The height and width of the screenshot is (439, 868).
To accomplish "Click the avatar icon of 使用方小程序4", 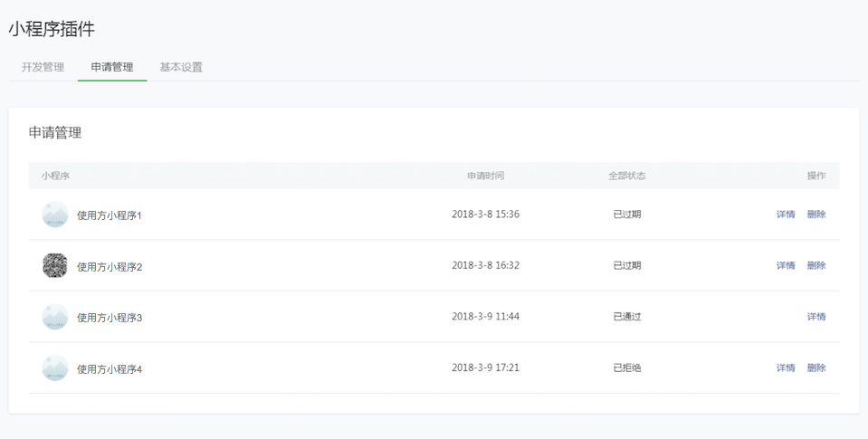I will click(55, 367).
